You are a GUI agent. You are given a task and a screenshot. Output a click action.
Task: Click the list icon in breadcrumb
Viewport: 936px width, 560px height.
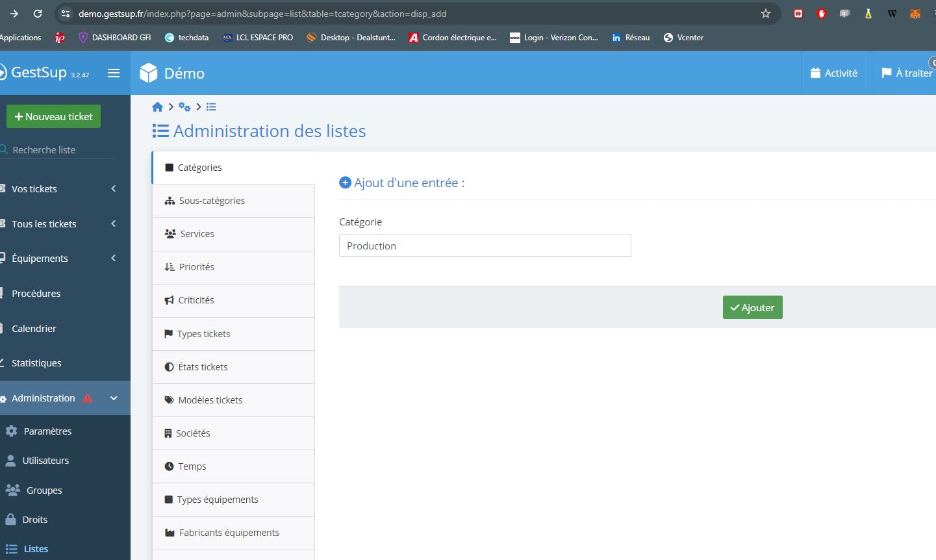pos(211,107)
